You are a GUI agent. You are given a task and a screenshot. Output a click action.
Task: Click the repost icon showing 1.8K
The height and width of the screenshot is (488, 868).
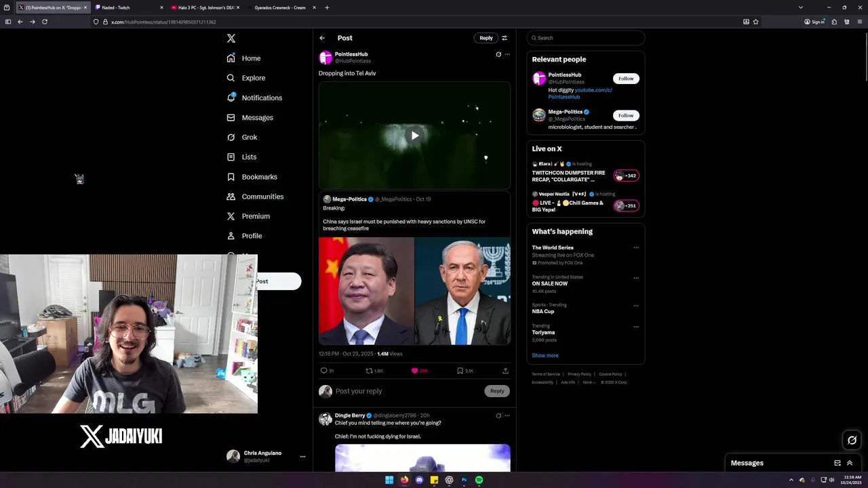tap(374, 371)
